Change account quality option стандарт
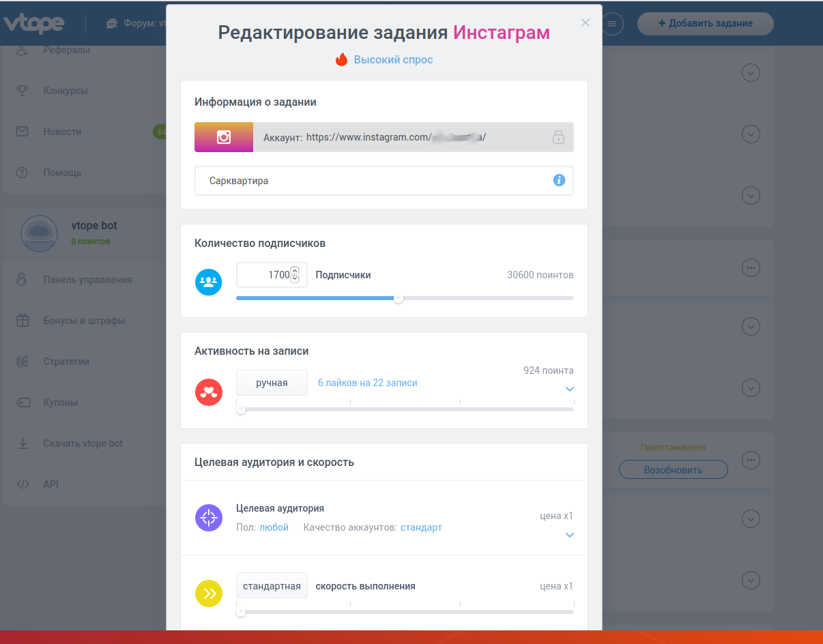The height and width of the screenshot is (644, 823). [x=421, y=527]
